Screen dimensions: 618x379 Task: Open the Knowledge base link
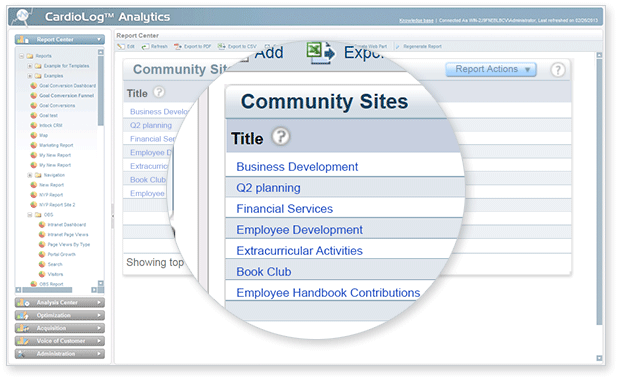[416, 20]
